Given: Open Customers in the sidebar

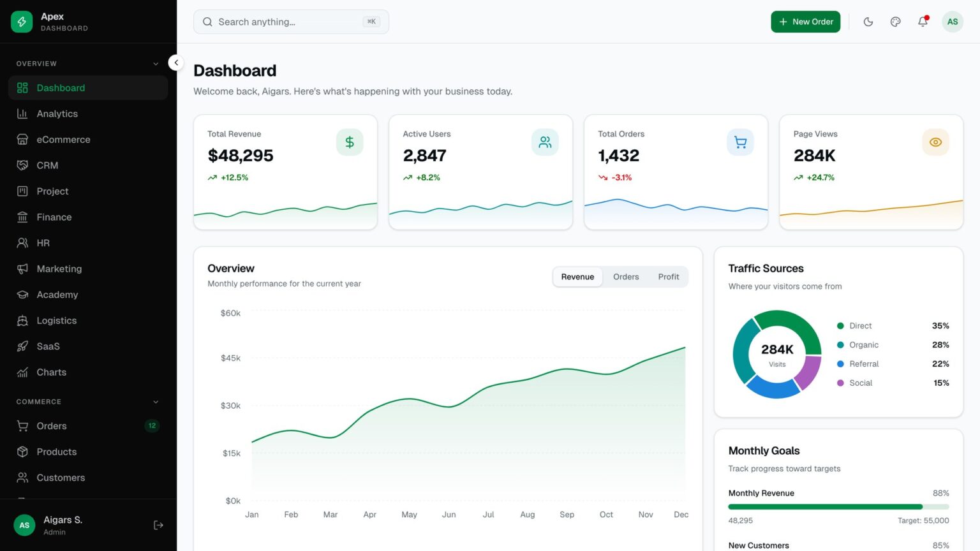Looking at the screenshot, I should point(88,478).
